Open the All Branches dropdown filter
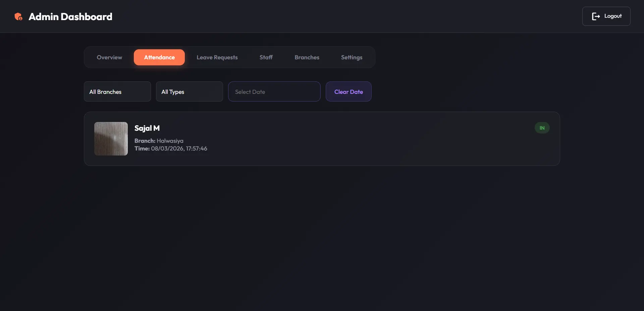The height and width of the screenshot is (311, 644). [117, 91]
